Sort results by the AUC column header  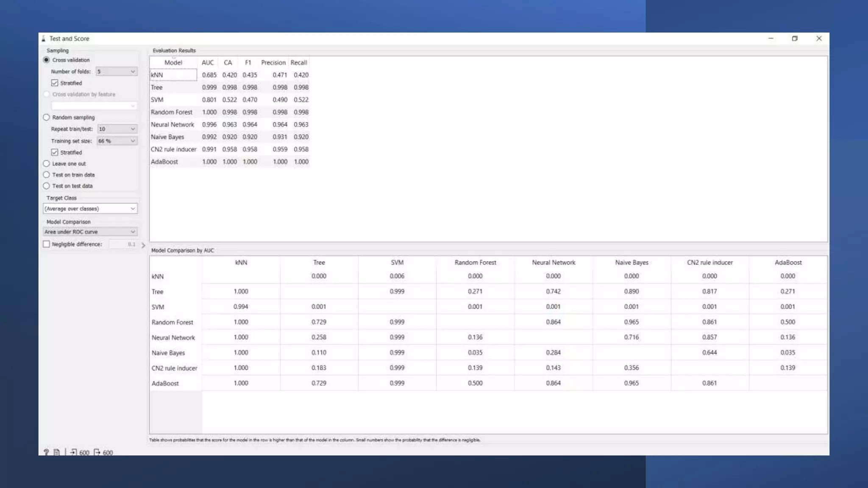pyautogui.click(x=208, y=63)
